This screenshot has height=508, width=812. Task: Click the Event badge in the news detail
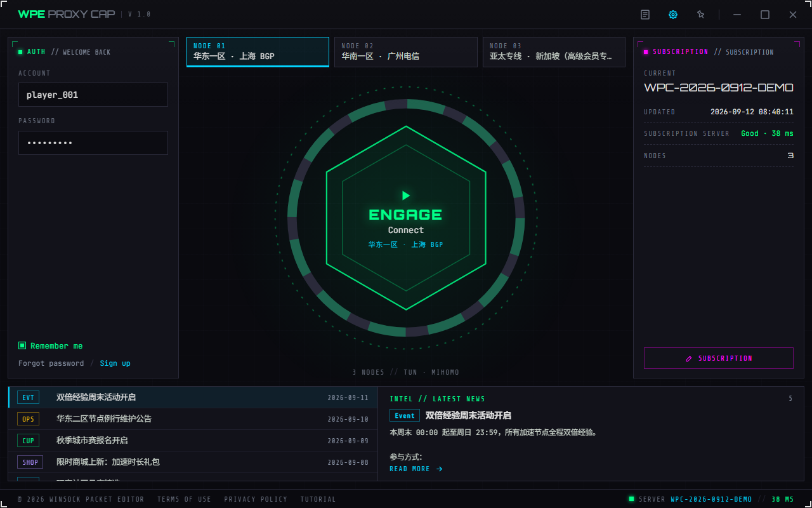tap(405, 416)
